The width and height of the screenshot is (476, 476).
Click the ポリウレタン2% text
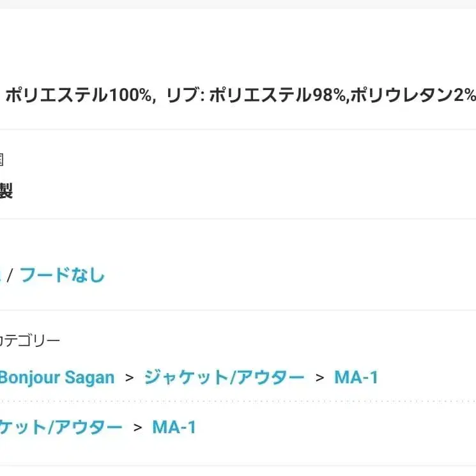(413, 96)
